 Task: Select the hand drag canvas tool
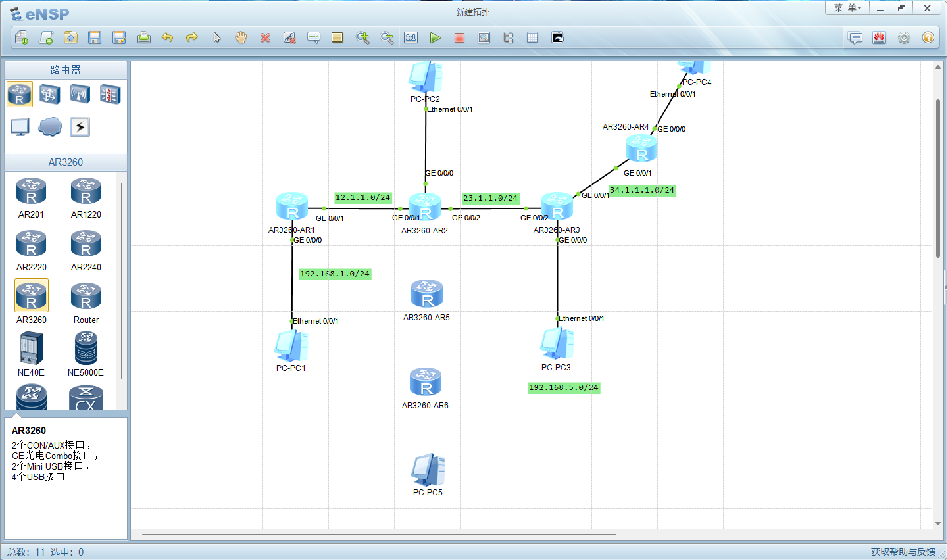[x=241, y=38]
